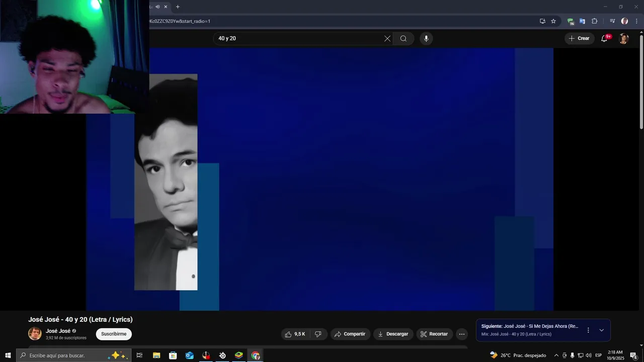Image resolution: width=644 pixels, height=362 pixels.
Task: Open the volume speaker tray icon
Action: (x=589, y=355)
